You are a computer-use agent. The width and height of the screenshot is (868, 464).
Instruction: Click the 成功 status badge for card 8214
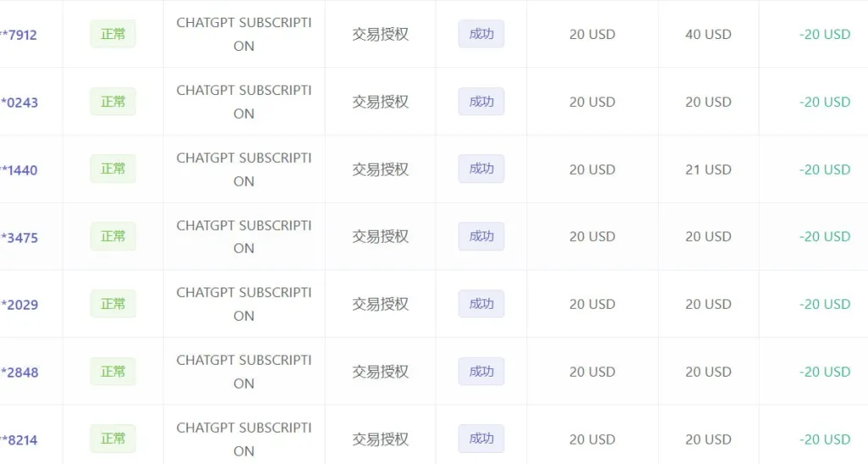pos(481,439)
